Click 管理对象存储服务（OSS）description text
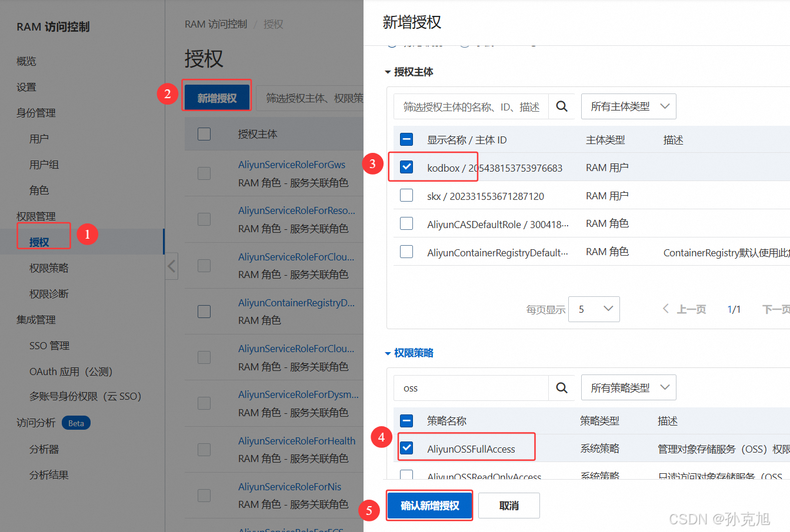790x532 pixels. click(724, 449)
